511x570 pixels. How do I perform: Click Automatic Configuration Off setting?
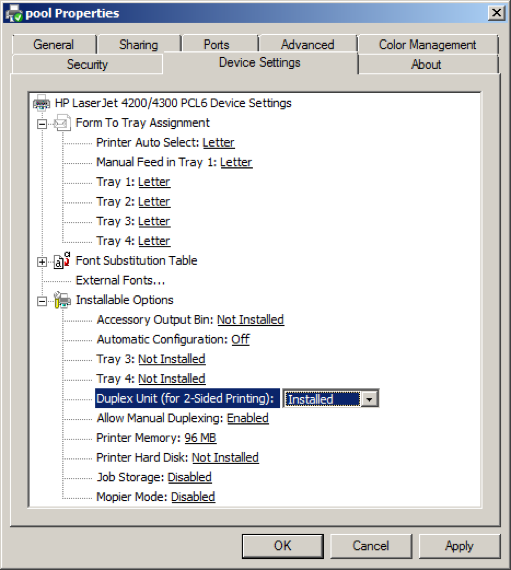[241, 340]
